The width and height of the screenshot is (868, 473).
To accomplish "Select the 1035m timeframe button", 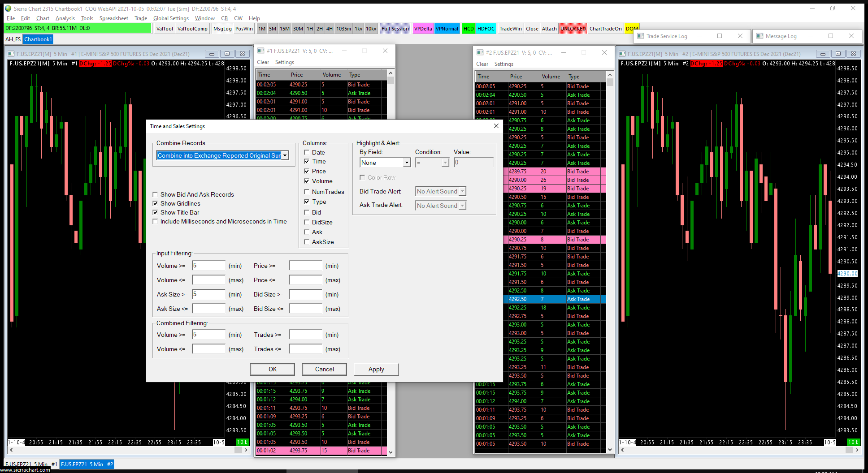I will pyautogui.click(x=344, y=29).
